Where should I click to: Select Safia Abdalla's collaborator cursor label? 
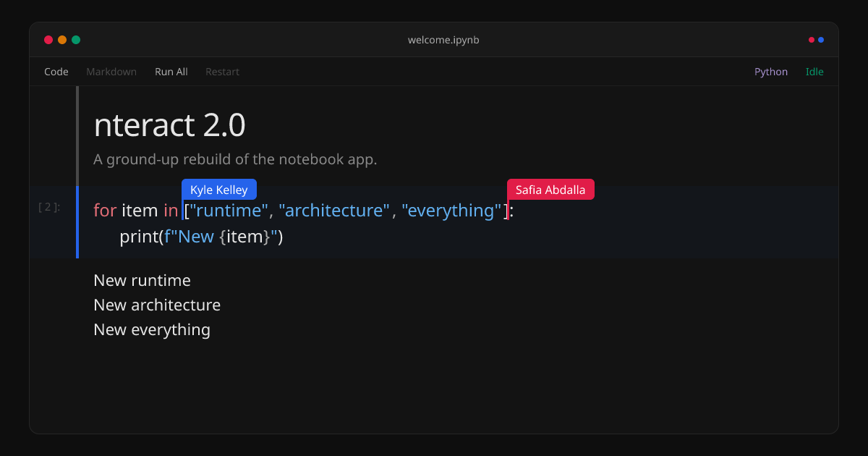[x=550, y=189]
